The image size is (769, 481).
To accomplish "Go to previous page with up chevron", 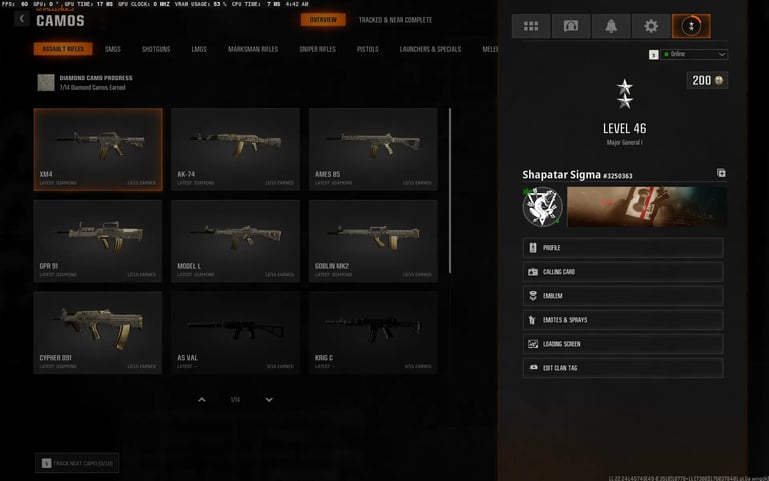I will 202,400.
